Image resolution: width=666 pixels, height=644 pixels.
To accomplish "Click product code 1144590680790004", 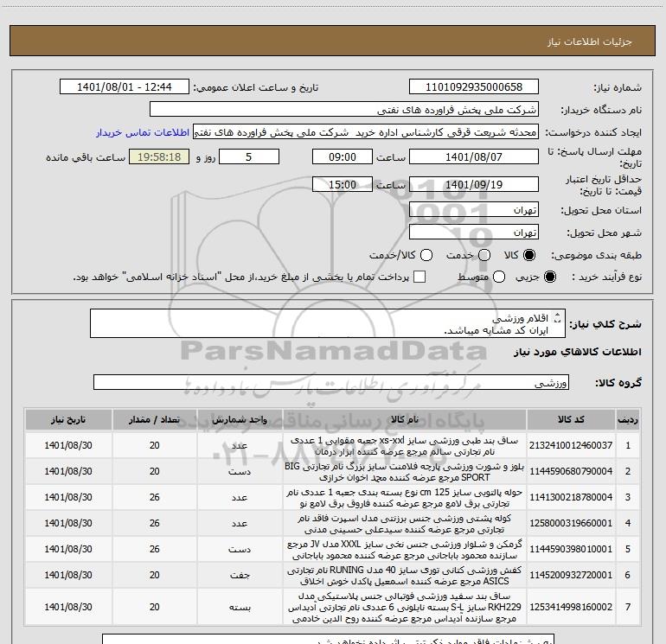I will (571, 471).
